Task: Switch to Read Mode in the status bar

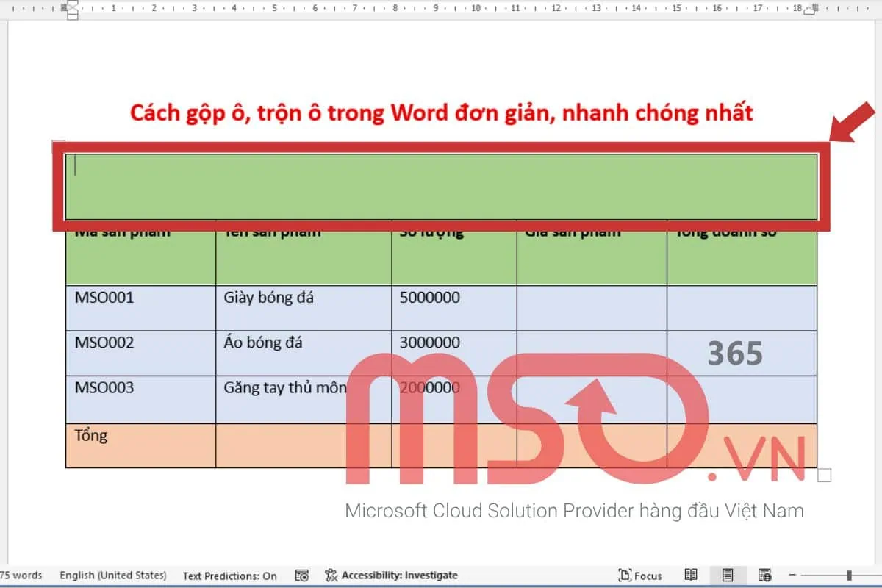Action: 689,575
